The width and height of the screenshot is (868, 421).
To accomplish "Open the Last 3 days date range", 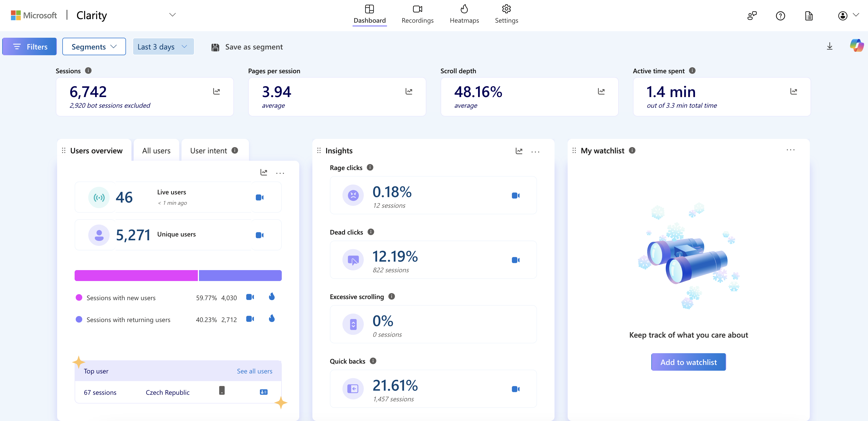I will [163, 47].
